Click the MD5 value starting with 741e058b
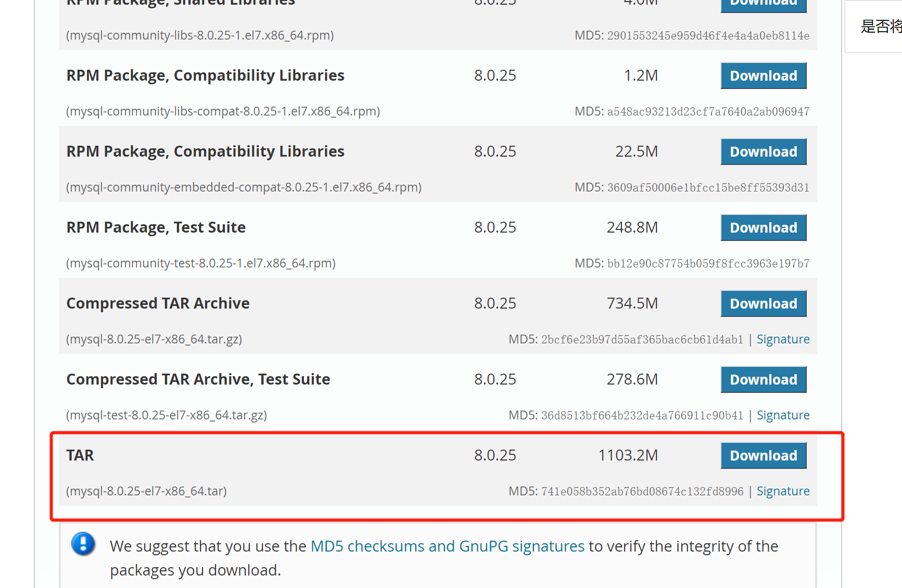This screenshot has width=902, height=588. (x=642, y=491)
